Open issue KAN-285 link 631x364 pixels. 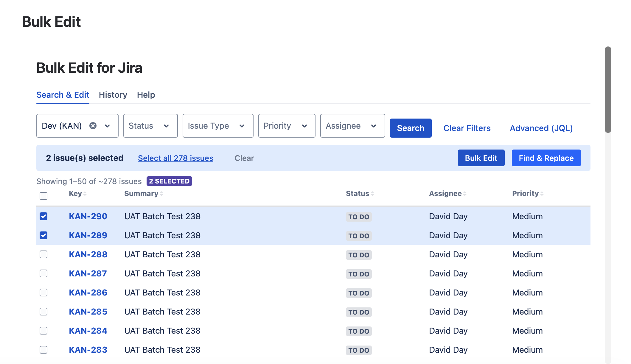pos(88,312)
